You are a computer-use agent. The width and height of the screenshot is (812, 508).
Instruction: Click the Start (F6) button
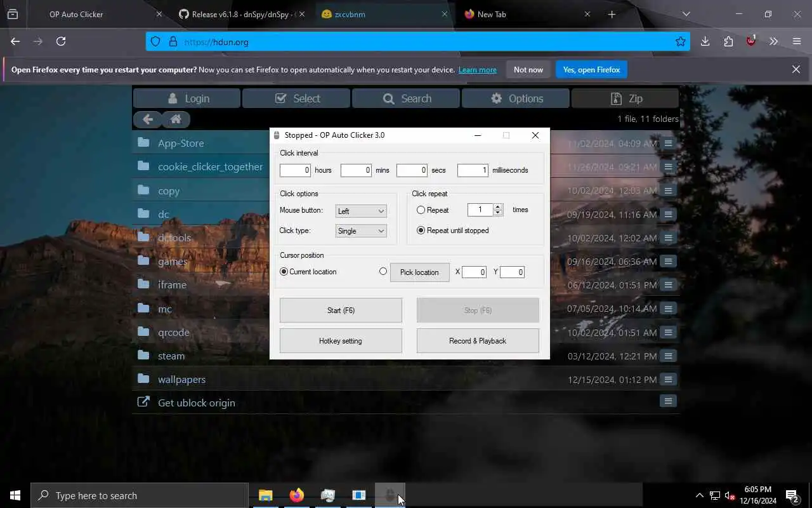coord(341,311)
